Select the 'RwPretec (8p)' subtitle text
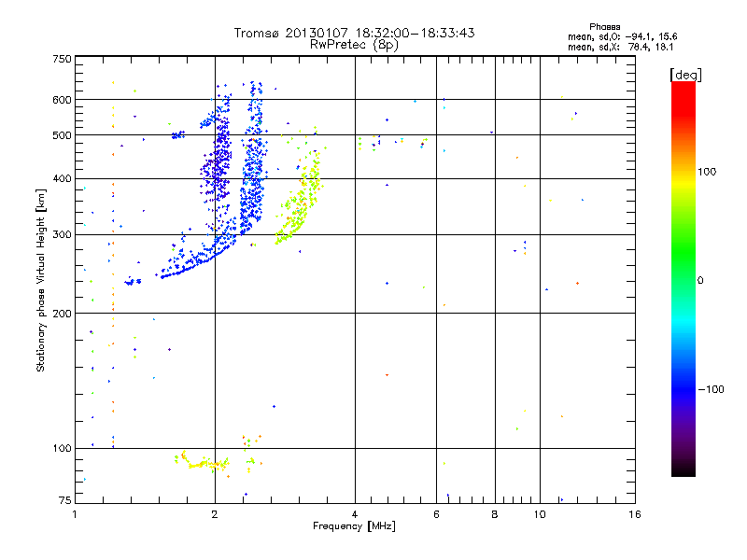The image size is (747, 560). coord(354,45)
